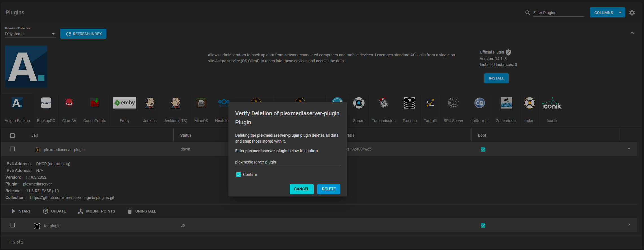Select the Tarsnap plugin icon

tap(409, 103)
